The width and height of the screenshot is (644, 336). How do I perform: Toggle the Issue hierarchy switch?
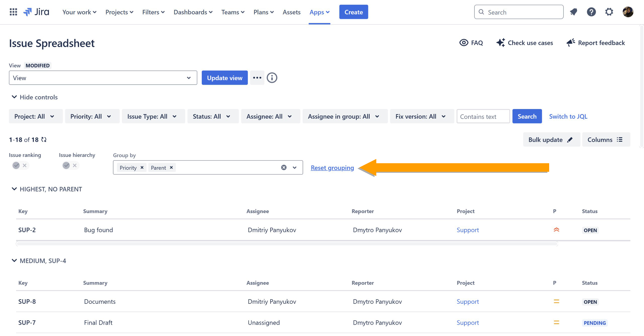click(70, 165)
